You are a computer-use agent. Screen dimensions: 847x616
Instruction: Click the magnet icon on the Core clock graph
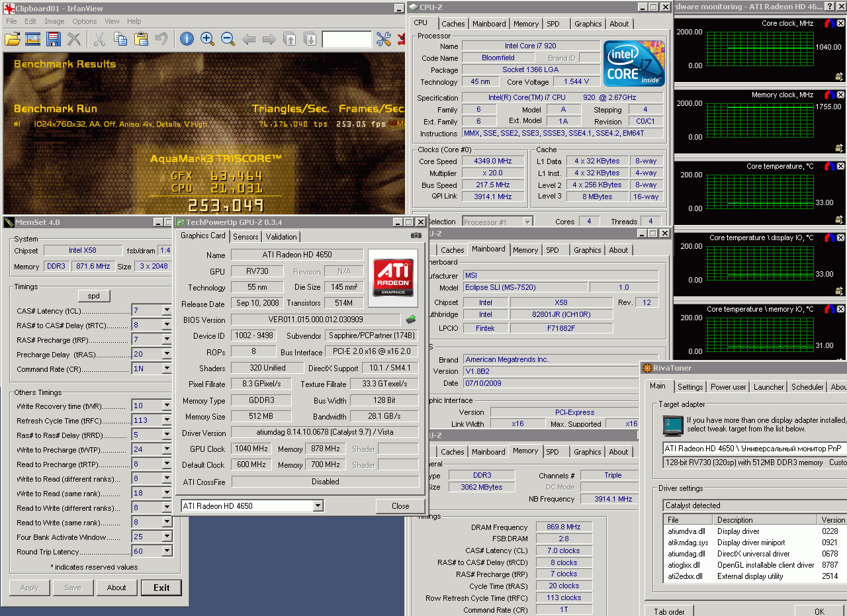tap(830, 24)
